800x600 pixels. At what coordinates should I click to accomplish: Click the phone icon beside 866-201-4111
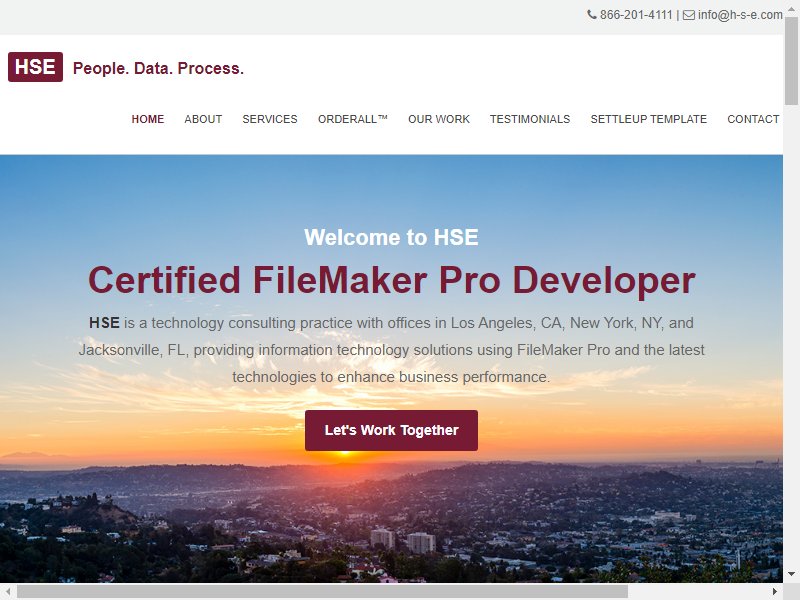click(x=591, y=15)
